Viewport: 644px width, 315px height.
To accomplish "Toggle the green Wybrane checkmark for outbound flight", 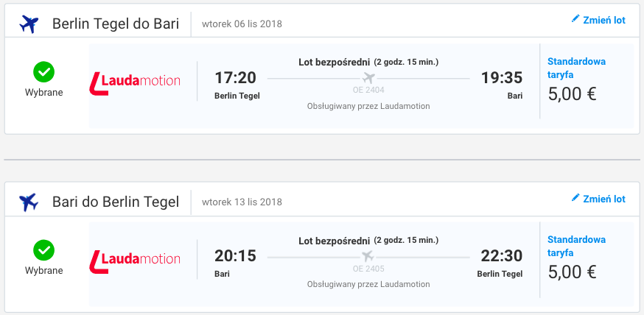I will 43,72.
